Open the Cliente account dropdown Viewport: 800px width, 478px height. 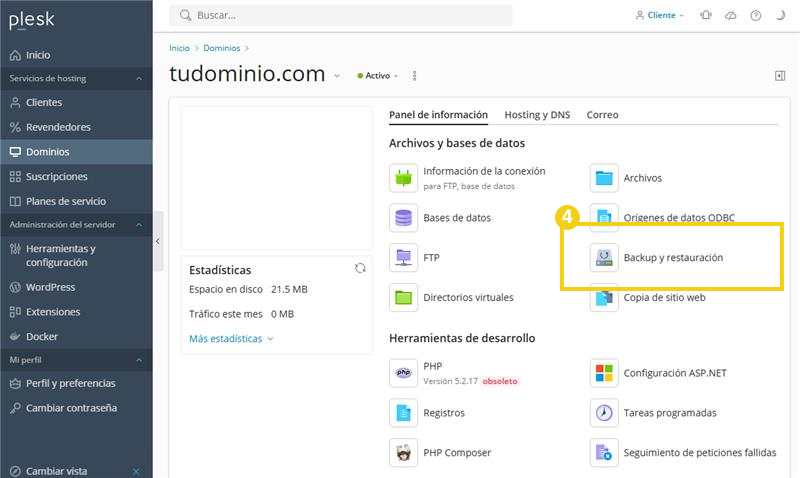coord(659,15)
